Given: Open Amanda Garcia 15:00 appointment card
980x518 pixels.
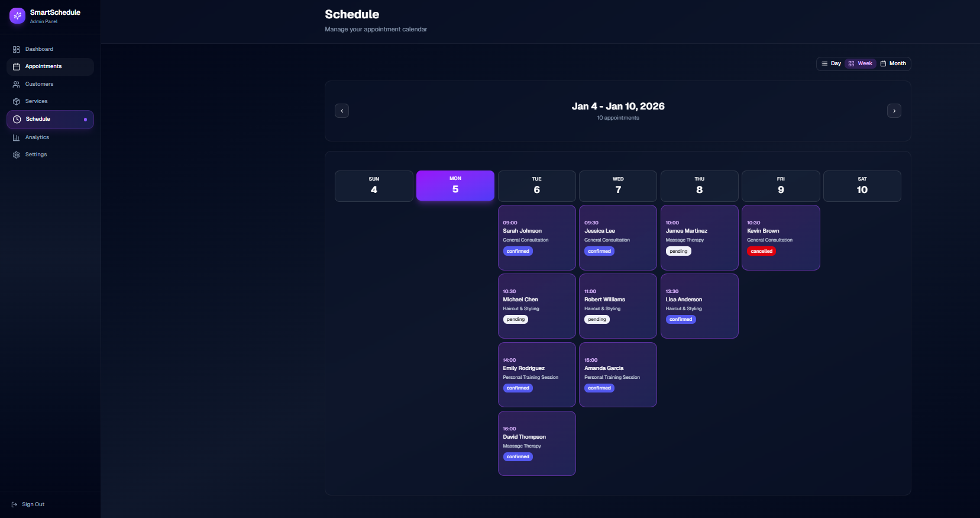Looking at the screenshot, I should 618,375.
